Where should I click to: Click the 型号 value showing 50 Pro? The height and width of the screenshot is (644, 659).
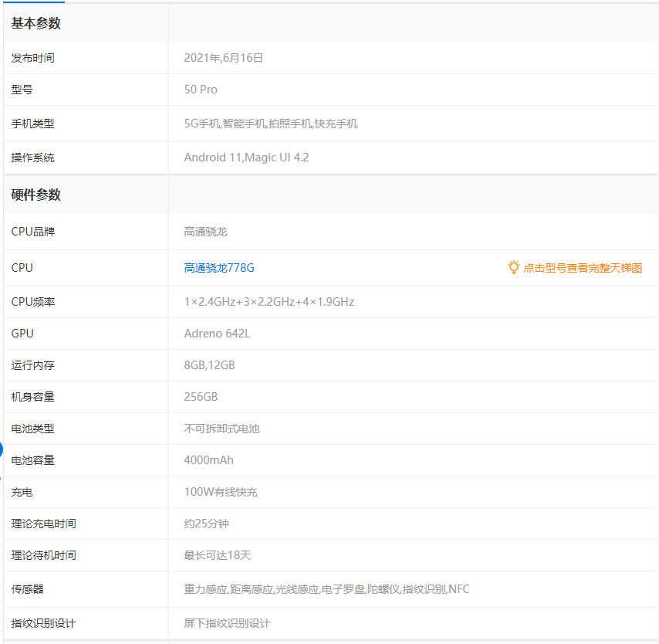tap(199, 90)
